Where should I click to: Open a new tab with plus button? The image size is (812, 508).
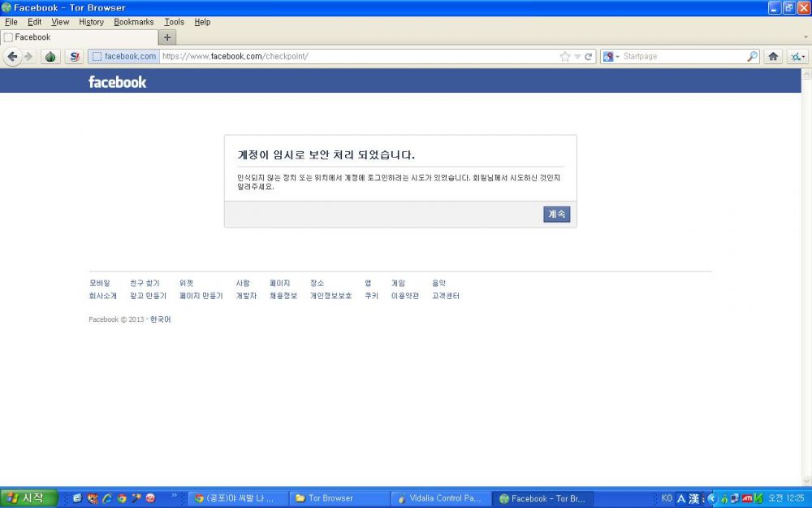click(x=167, y=37)
